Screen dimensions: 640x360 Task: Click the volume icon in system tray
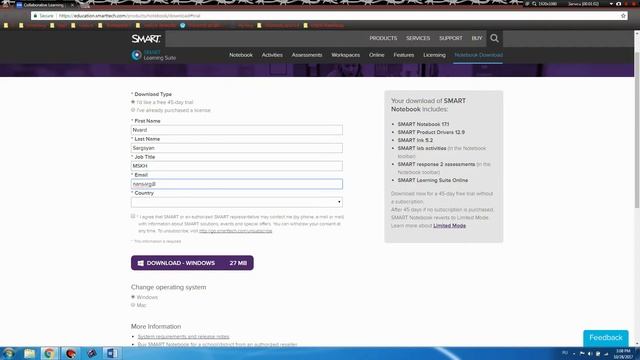tap(590, 353)
